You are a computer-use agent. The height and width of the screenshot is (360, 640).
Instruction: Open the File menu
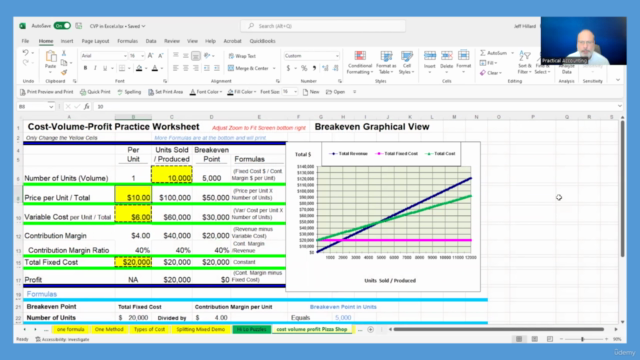(25, 41)
